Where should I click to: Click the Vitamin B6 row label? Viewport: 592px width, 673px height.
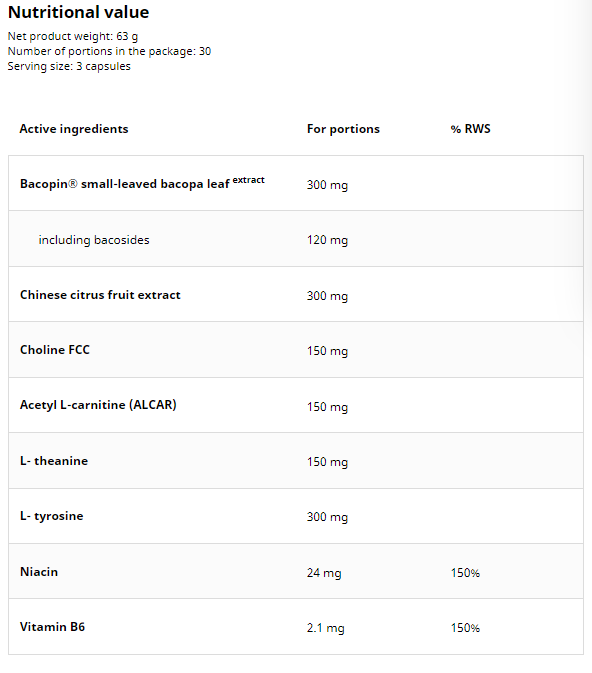pyautogui.click(x=52, y=627)
